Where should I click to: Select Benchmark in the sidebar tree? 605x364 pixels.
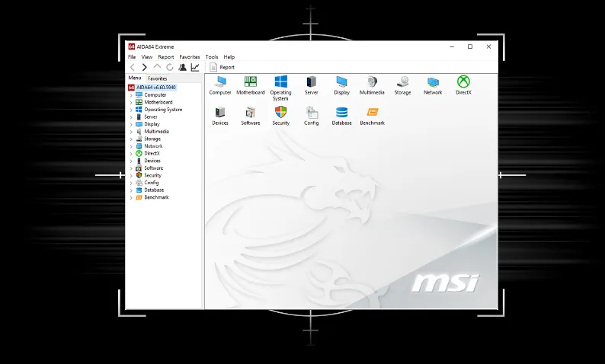tap(156, 197)
